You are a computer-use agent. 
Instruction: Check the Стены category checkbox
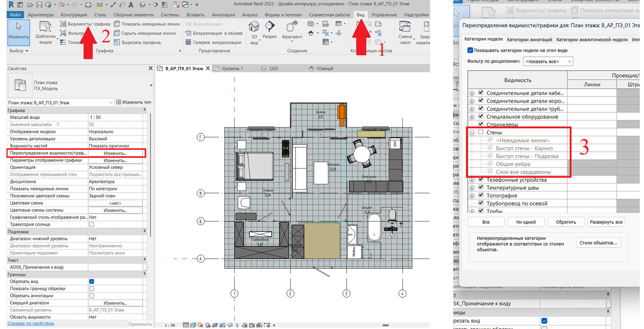tap(481, 132)
